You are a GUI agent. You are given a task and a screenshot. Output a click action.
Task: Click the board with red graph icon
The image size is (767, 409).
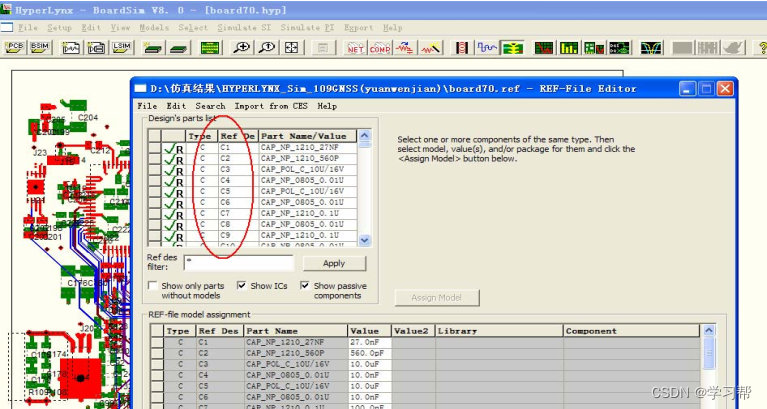click(x=594, y=47)
